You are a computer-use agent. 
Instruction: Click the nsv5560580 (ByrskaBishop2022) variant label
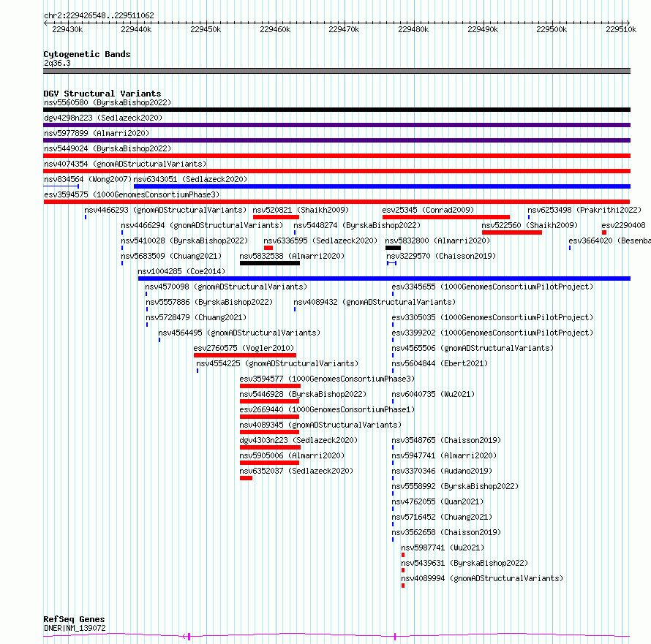click(108, 102)
